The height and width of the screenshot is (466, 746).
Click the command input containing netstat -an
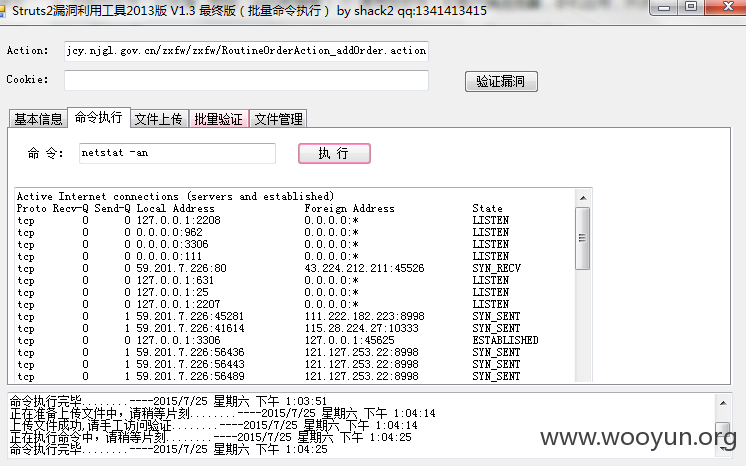coord(177,153)
